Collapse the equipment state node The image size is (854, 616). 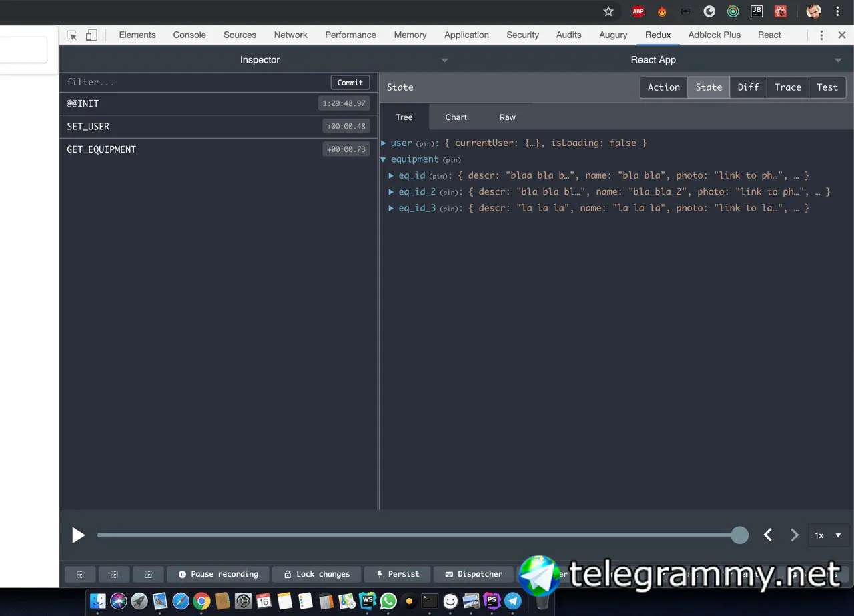tap(384, 160)
